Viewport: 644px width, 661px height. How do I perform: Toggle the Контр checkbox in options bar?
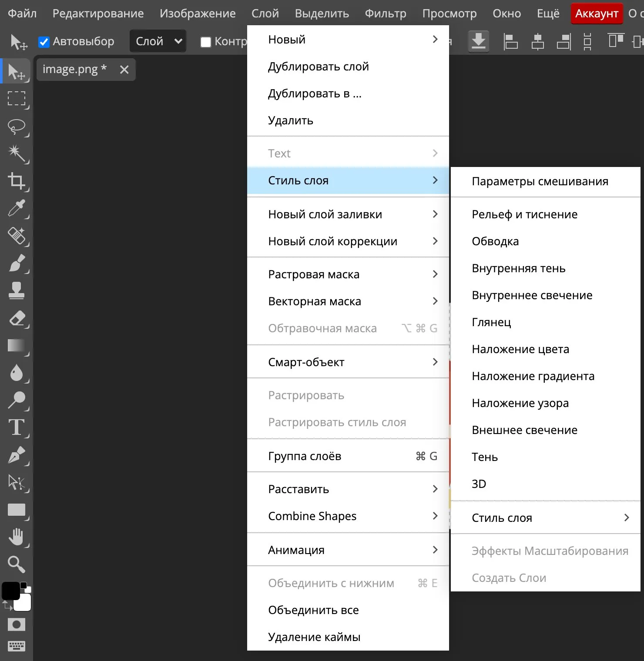point(205,42)
